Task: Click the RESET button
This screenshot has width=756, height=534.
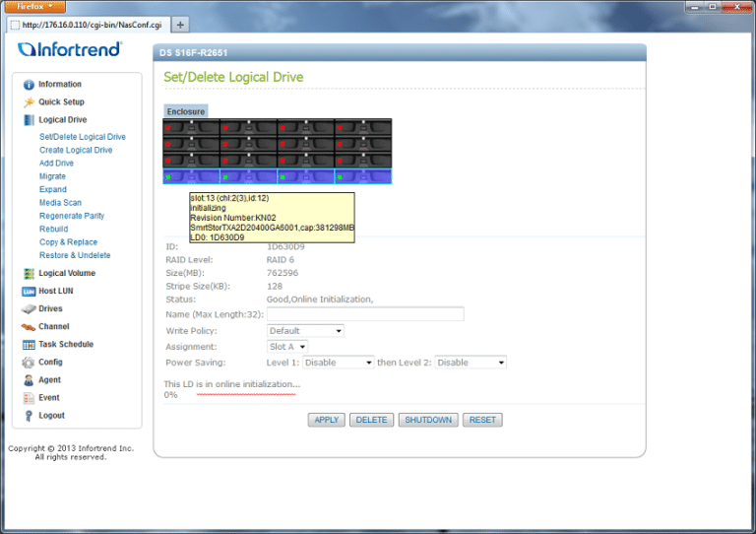Action: [x=482, y=420]
